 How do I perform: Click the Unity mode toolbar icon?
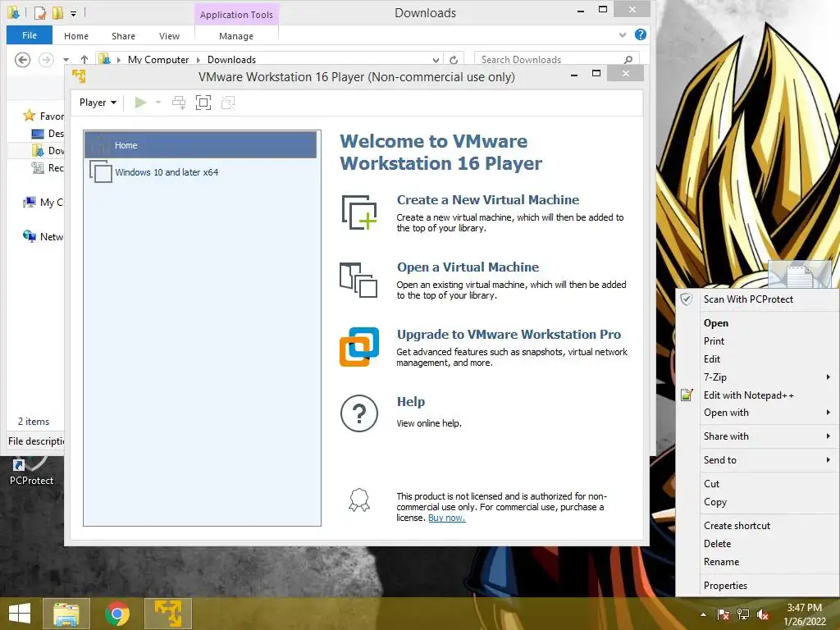pyautogui.click(x=228, y=103)
